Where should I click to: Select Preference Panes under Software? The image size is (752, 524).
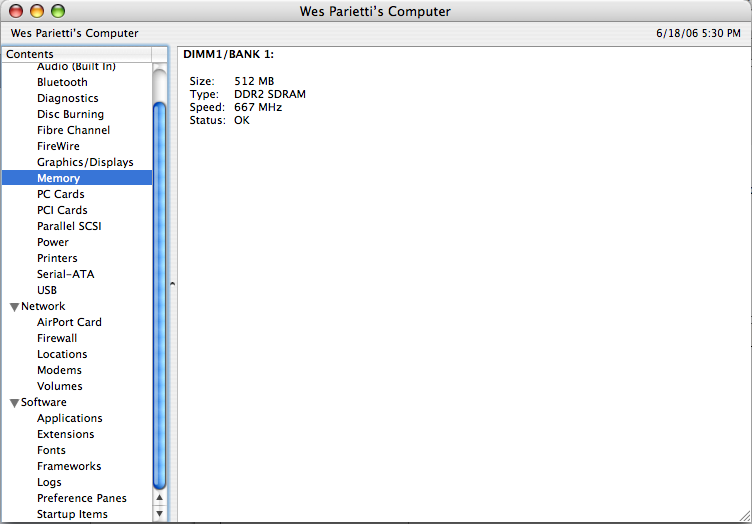pyautogui.click(x=82, y=498)
